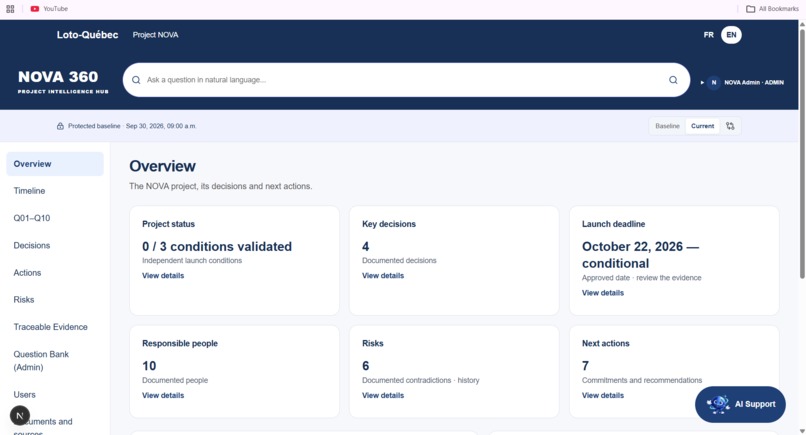Open the browser apps grid icon

pyautogui.click(x=10, y=9)
